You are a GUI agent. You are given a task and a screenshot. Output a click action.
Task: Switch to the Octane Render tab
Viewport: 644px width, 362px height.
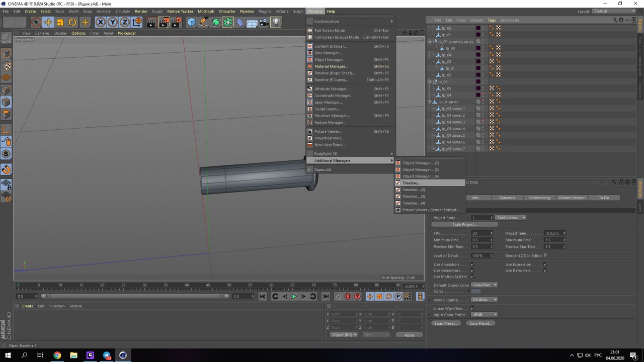click(572, 198)
